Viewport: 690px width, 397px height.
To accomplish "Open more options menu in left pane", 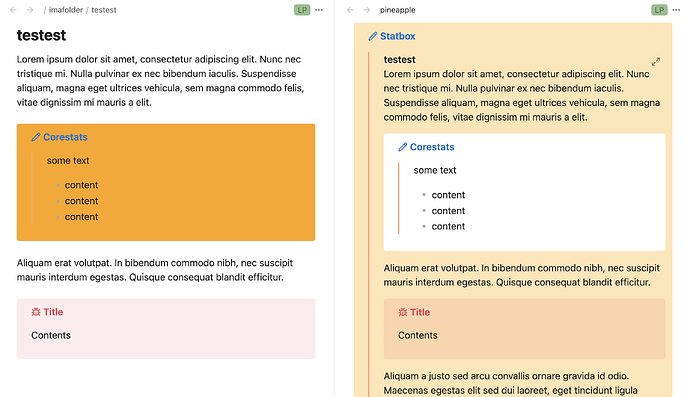I will [x=319, y=10].
